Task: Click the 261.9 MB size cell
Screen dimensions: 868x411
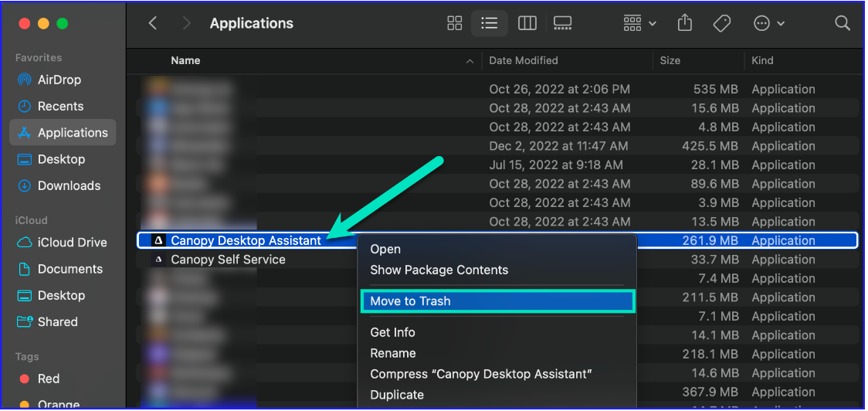Action: [710, 240]
